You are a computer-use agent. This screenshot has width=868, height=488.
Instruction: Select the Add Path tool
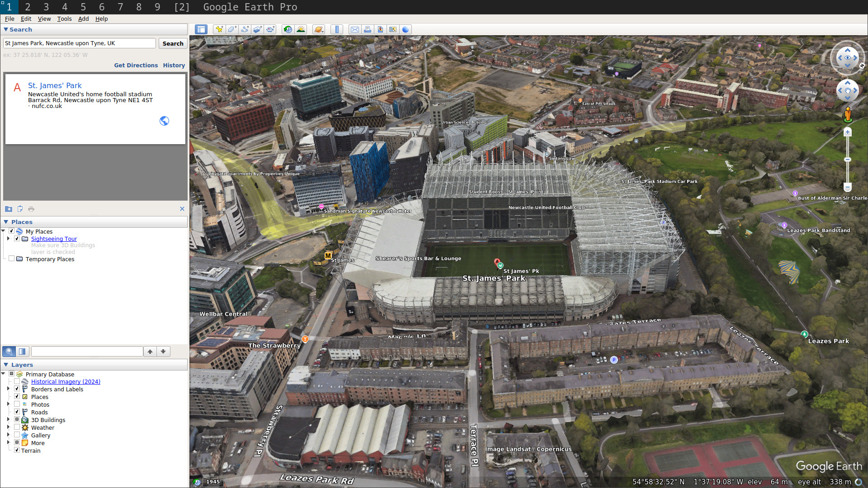click(245, 29)
